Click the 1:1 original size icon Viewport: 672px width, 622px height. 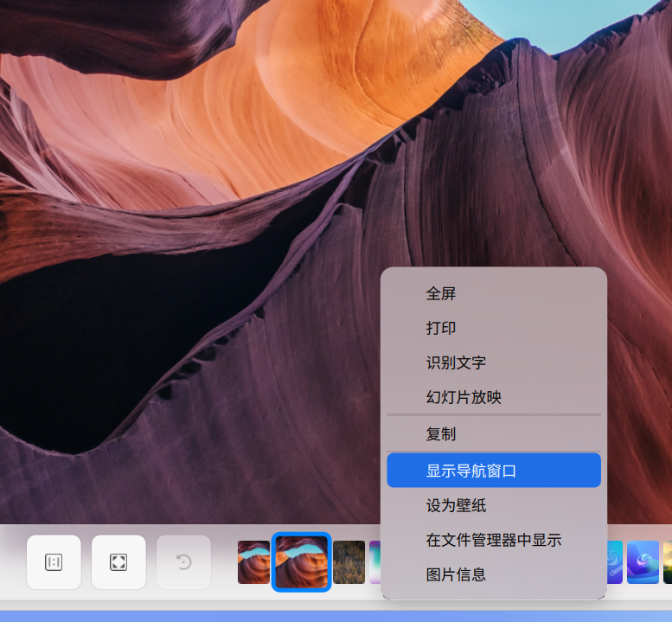point(54,562)
